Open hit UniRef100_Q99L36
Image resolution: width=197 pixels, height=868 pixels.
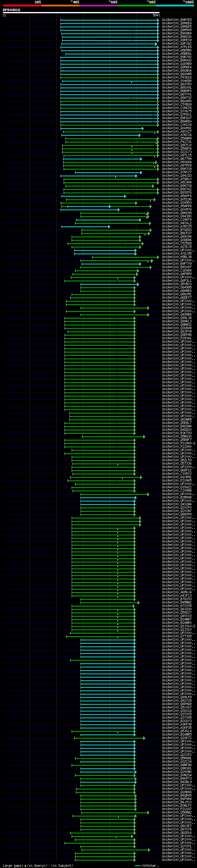click(x=177, y=318)
